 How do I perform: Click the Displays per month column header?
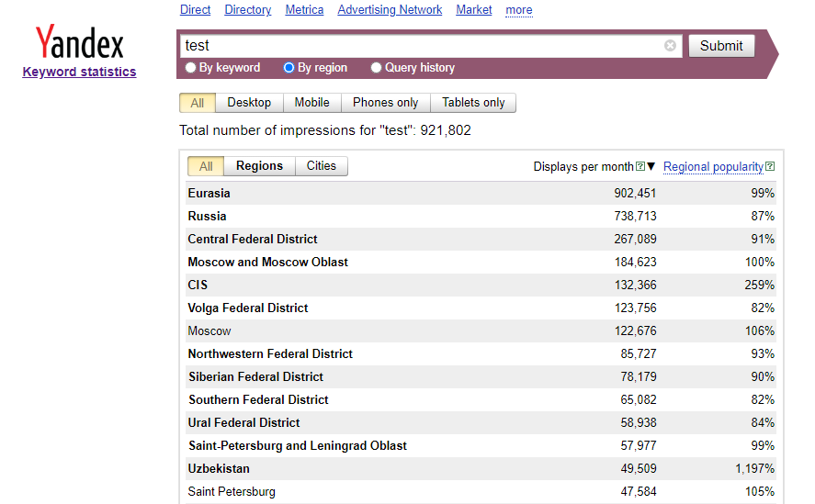click(583, 167)
